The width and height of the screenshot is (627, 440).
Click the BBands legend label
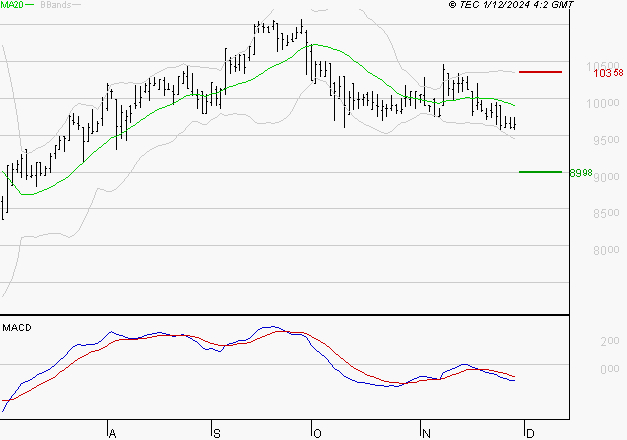(x=56, y=5)
